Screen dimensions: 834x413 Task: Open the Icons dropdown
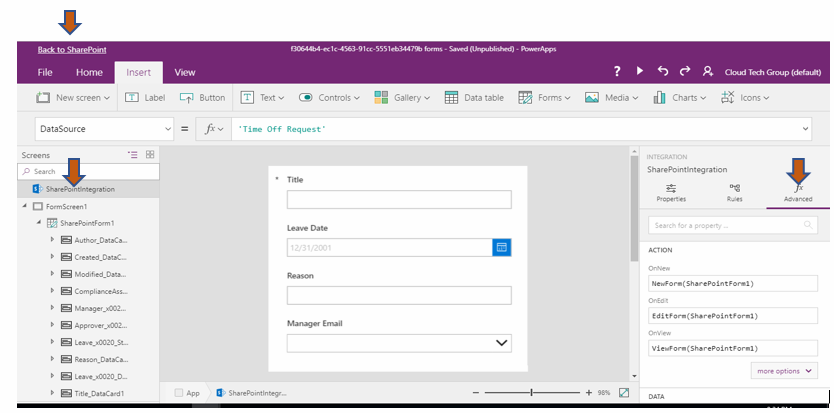[x=745, y=97]
